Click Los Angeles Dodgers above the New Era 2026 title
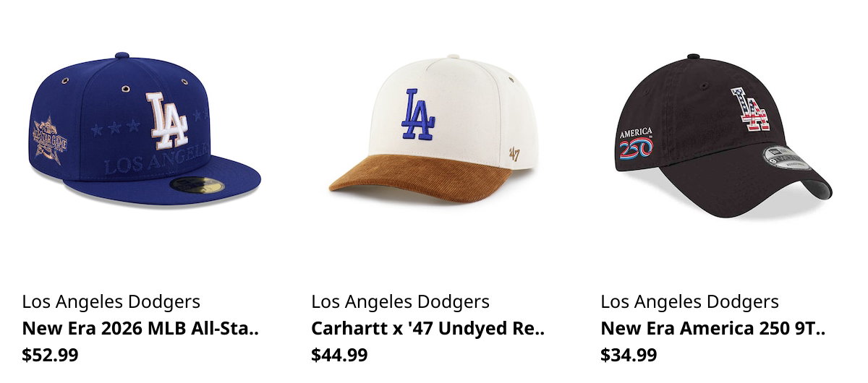Image resolution: width=868 pixels, height=383 pixels. click(x=111, y=302)
